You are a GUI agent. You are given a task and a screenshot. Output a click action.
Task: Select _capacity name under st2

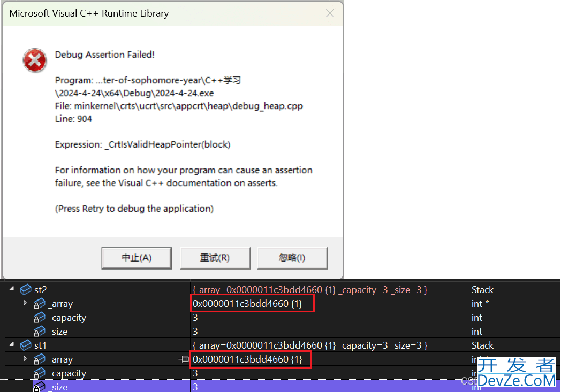click(67, 318)
